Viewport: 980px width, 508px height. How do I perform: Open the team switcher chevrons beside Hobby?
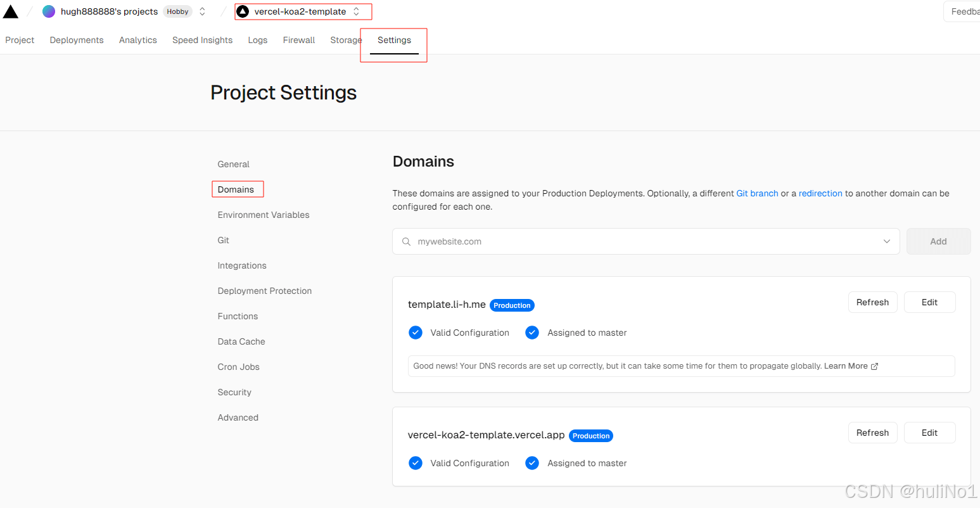203,11
